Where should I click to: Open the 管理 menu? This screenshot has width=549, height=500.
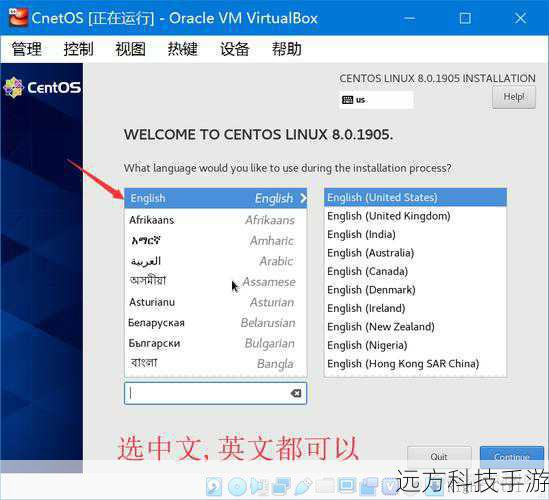pyautogui.click(x=27, y=49)
